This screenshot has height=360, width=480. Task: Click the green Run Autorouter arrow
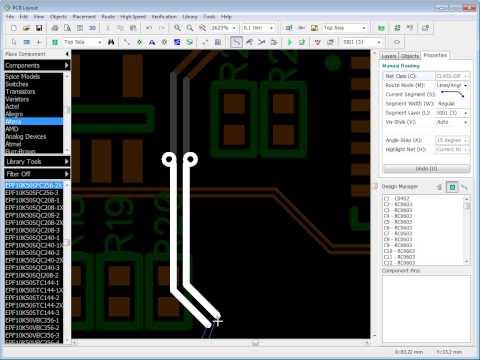pos(290,42)
